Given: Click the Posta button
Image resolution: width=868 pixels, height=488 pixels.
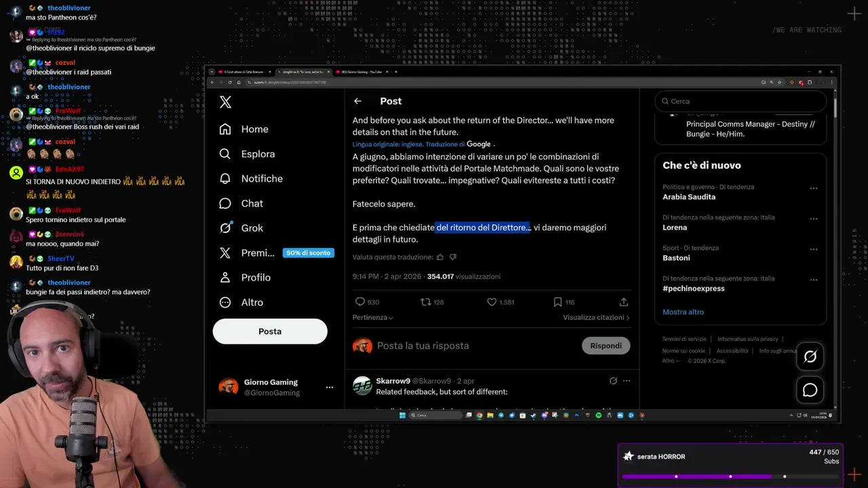Looking at the screenshot, I should [270, 331].
